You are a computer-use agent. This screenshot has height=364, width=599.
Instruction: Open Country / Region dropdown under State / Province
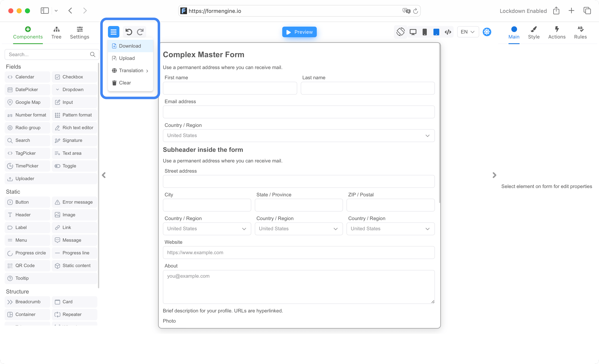[x=298, y=229]
